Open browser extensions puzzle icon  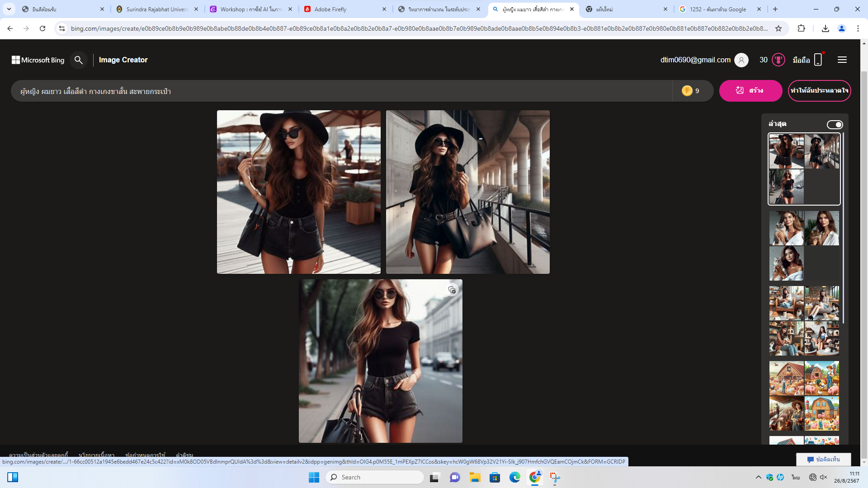pyautogui.click(x=801, y=28)
